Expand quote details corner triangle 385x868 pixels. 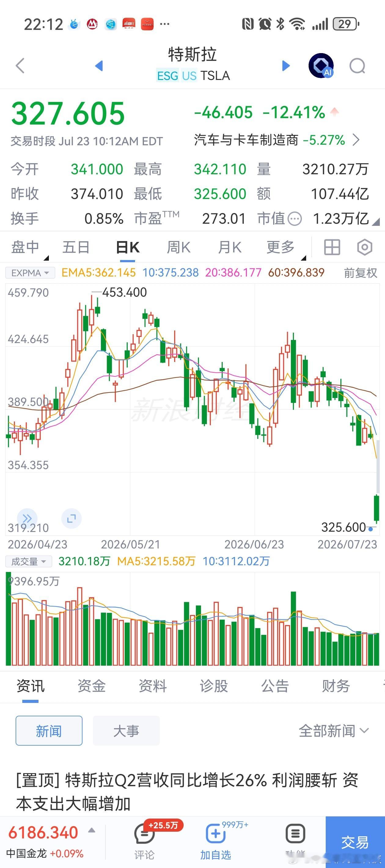(376, 221)
